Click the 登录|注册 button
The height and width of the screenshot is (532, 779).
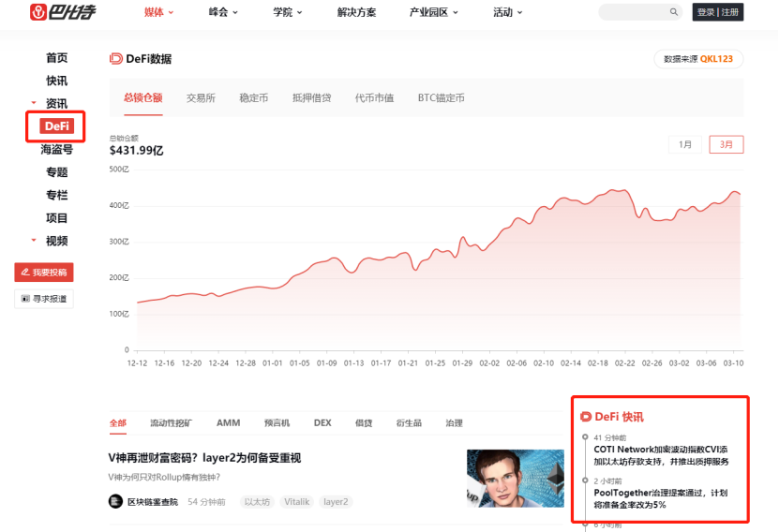(718, 12)
